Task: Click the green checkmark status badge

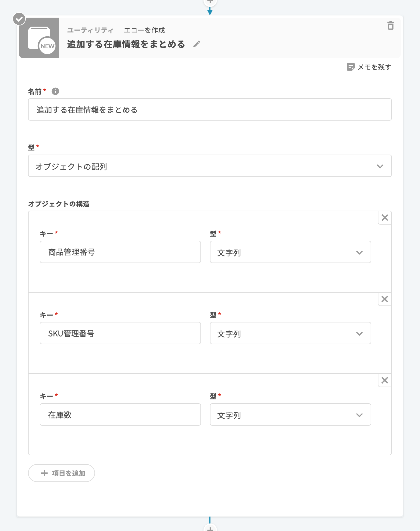Action: (x=19, y=19)
